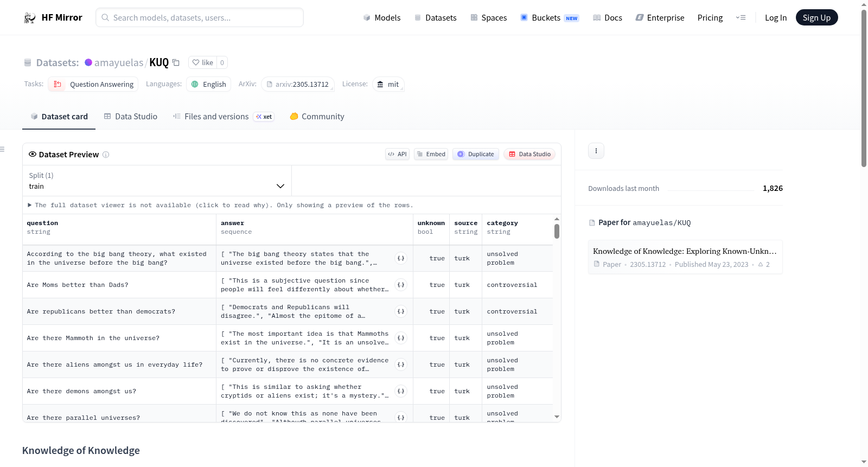
Task: Expand answer JSON for republicans row
Action: click(401, 311)
